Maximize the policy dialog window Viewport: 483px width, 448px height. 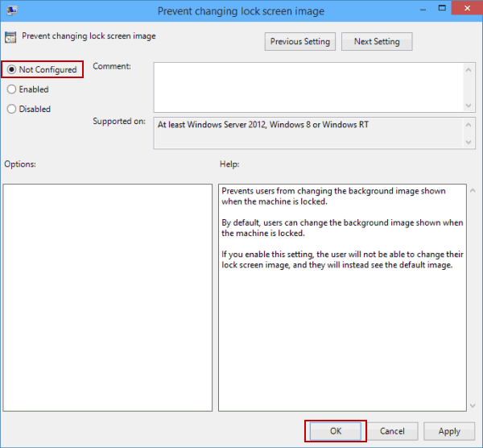(x=442, y=8)
